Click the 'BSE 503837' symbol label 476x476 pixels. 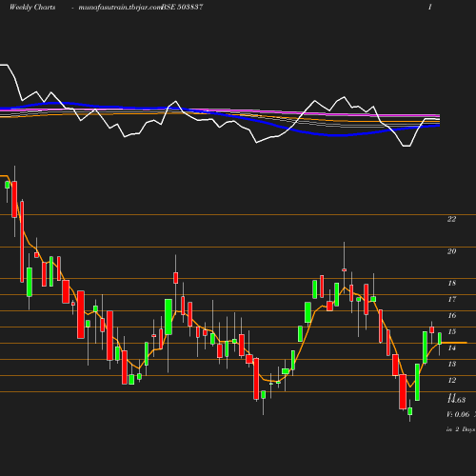coord(182,7)
